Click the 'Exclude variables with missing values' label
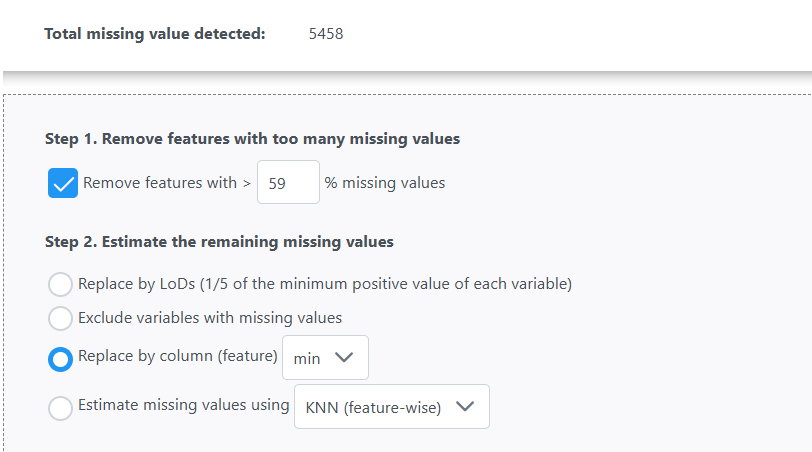The image size is (812, 452). [x=210, y=317]
